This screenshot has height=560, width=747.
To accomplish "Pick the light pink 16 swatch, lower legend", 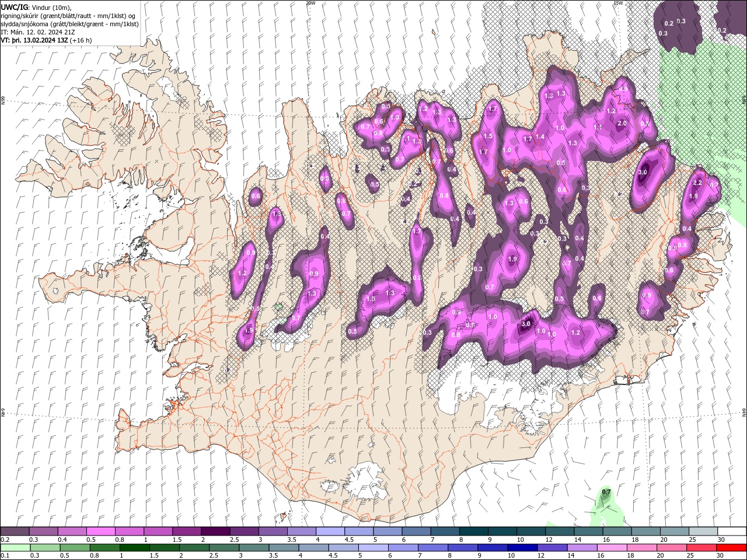I will pyautogui.click(x=611, y=548).
